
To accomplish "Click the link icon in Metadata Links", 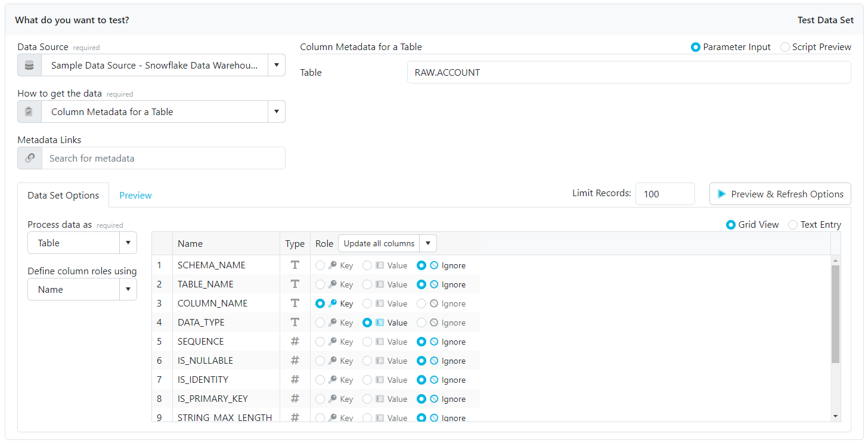I will coord(30,158).
